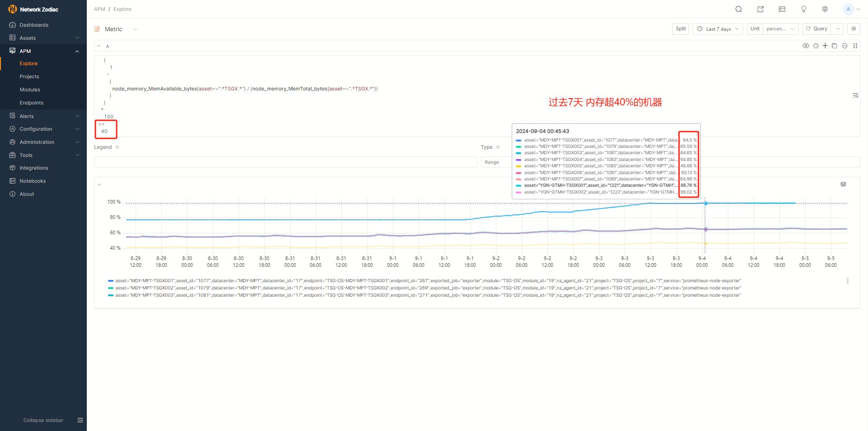Open the terminal console icon
The image size is (868, 431).
pyautogui.click(x=782, y=9)
